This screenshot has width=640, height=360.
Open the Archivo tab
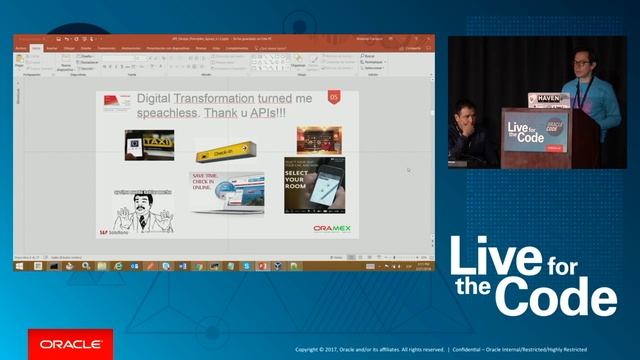20,48
